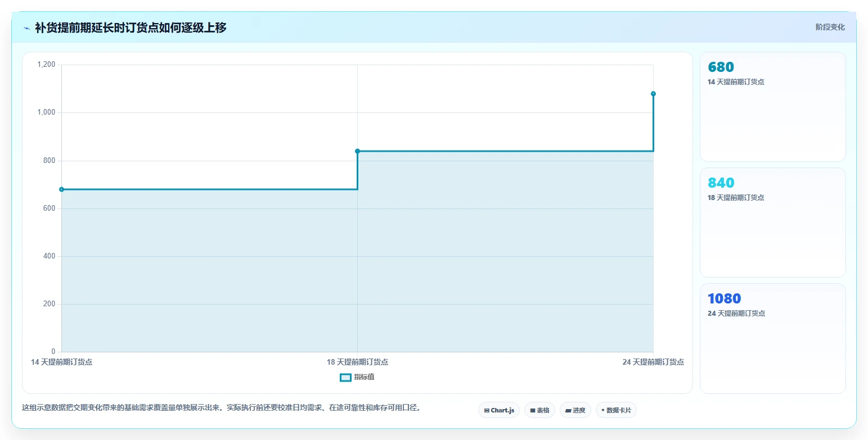Screen dimensions: 868x440
Task: Open the 680 stat card
Action: [x=772, y=107]
